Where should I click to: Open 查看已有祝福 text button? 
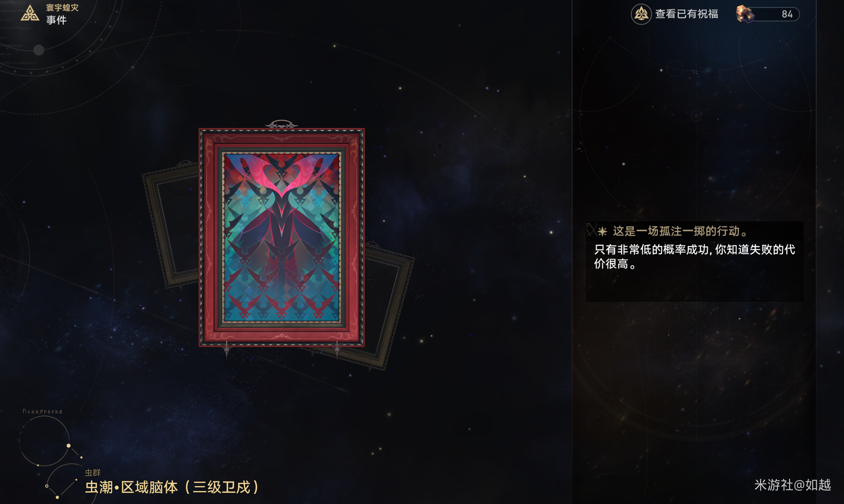coord(686,14)
